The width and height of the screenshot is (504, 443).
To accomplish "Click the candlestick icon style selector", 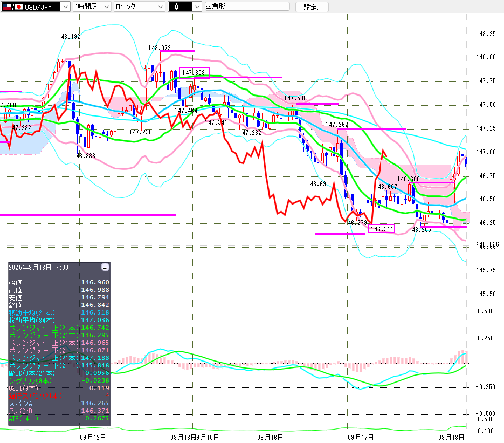I will [x=184, y=6].
